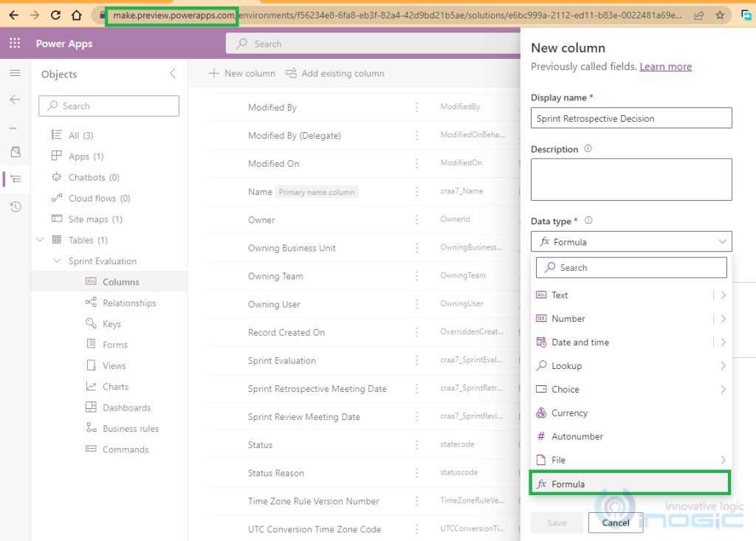Viewport: 756px width, 541px height.
Task: Select Autonumber data type option
Action: coord(577,436)
